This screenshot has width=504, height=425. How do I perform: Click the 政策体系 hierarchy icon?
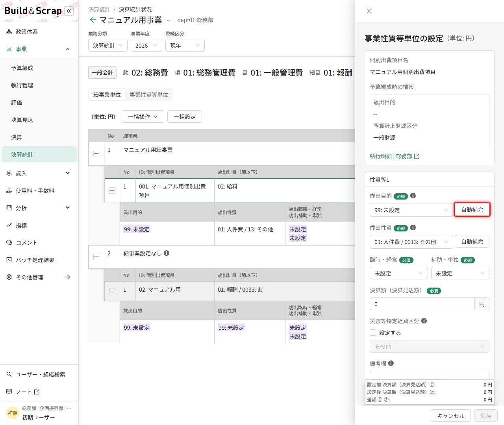9,32
